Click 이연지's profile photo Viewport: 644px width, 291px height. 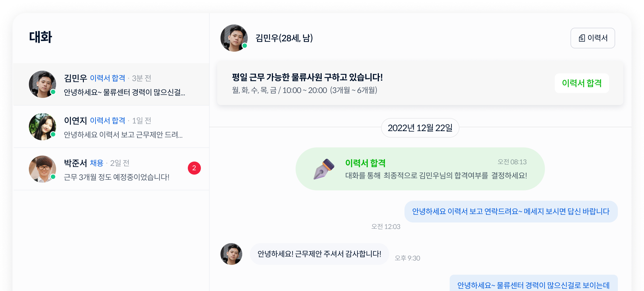pyautogui.click(x=42, y=127)
